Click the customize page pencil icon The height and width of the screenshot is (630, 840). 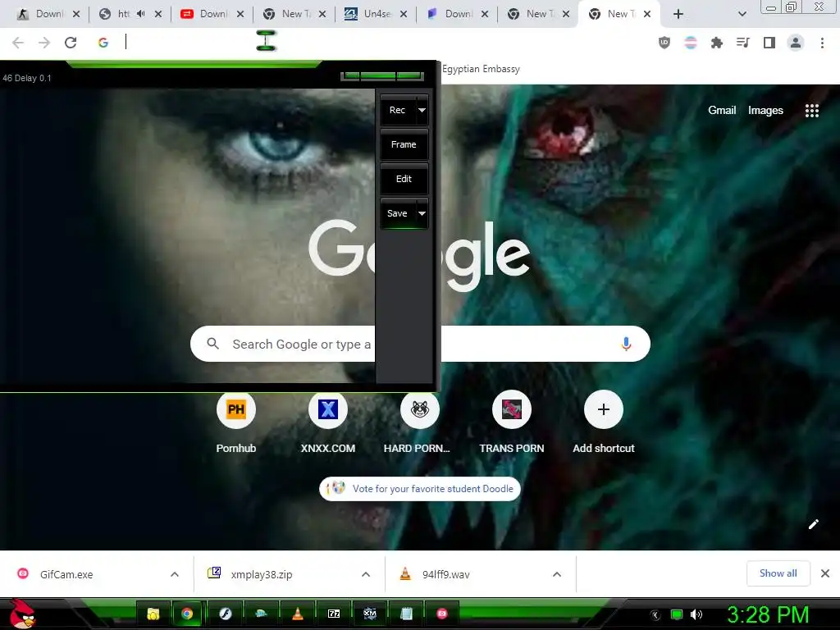pyautogui.click(x=813, y=524)
